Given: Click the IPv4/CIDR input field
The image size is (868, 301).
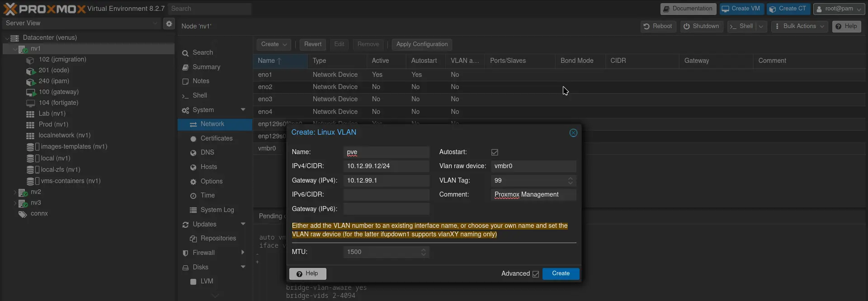Looking at the screenshot, I should tap(386, 166).
